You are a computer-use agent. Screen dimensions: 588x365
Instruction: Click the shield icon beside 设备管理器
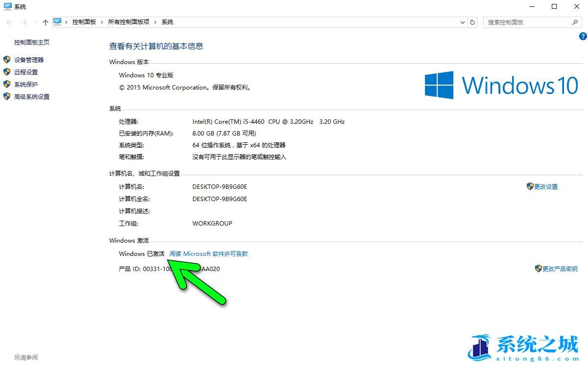tap(7, 60)
